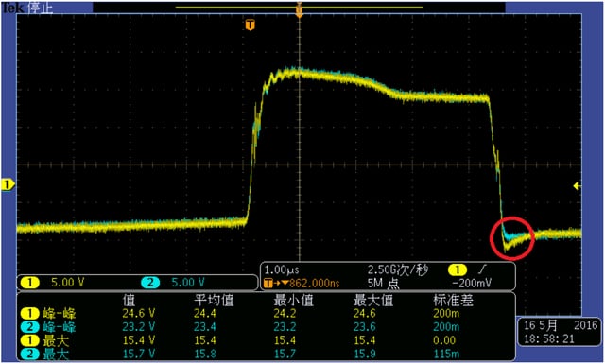Select the channel 1 ground reference marker
The width and height of the screenshot is (605, 364).
point(8,185)
